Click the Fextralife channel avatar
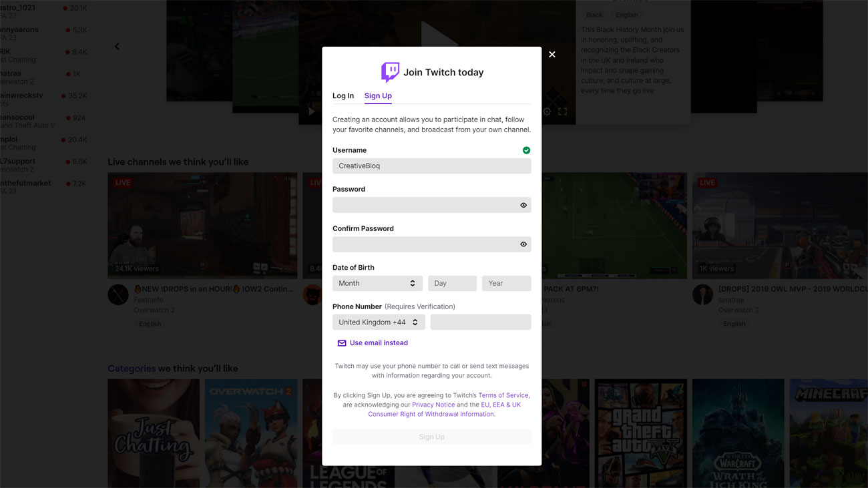The height and width of the screenshot is (488, 868). [x=118, y=294]
